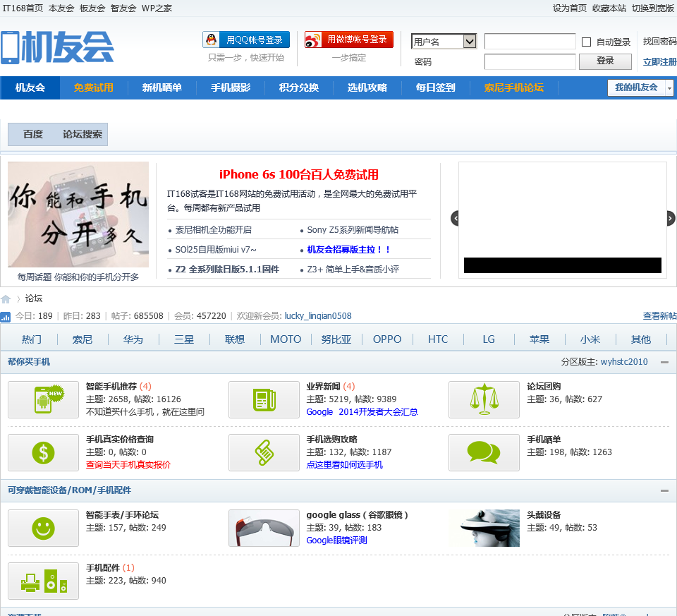Select the 三星 brand tab

point(184,339)
